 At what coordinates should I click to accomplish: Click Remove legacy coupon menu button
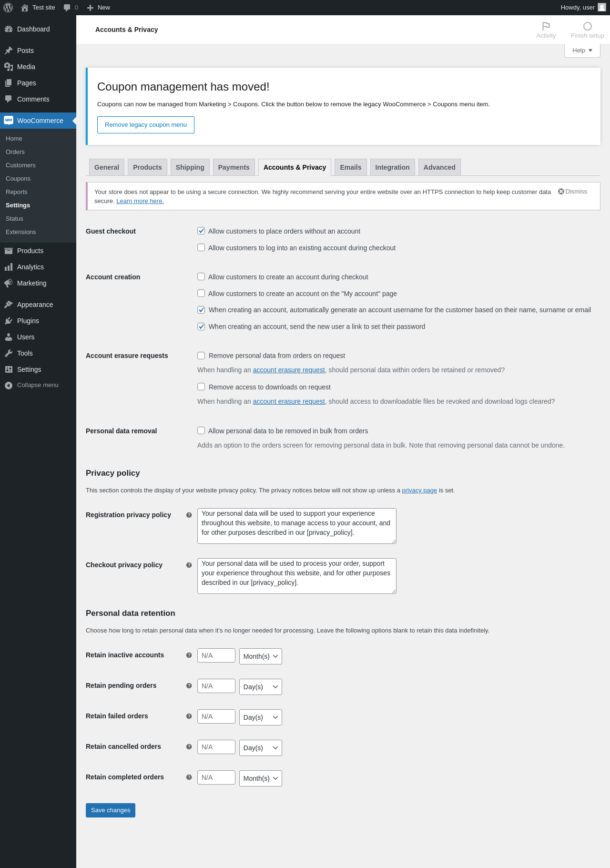(146, 125)
